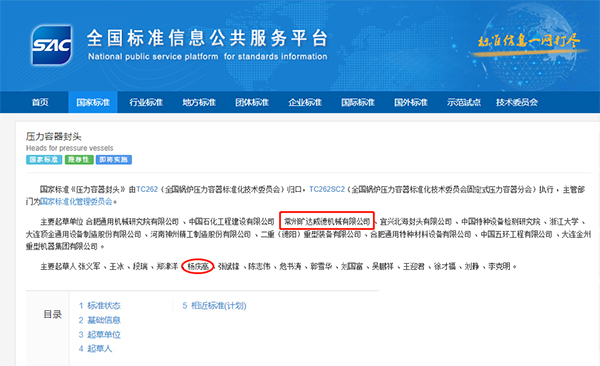Viewport: 600px width, 366px height.
Task: Follow the TC262 committee link
Action: (147, 189)
